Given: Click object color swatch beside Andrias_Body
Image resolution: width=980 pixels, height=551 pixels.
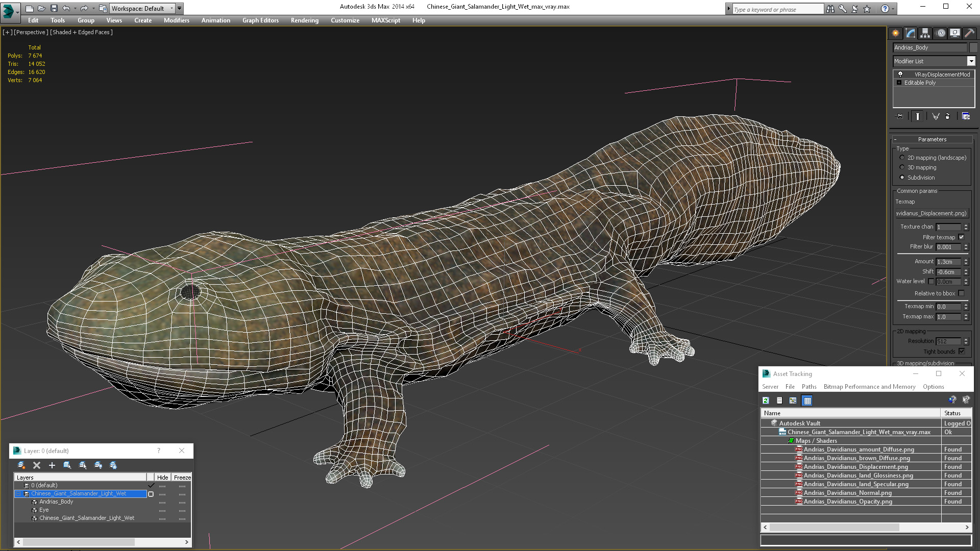Looking at the screenshot, I should 973,47.
